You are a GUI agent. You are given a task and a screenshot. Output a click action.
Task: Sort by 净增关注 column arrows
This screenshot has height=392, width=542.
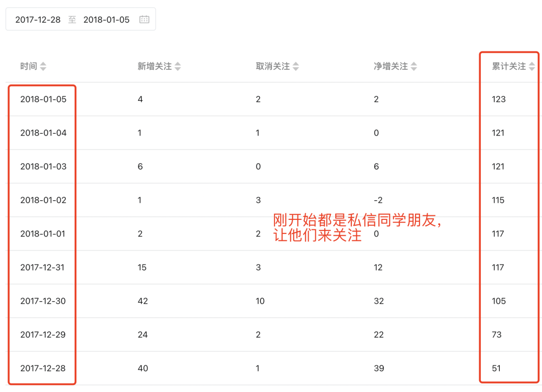tap(414, 66)
